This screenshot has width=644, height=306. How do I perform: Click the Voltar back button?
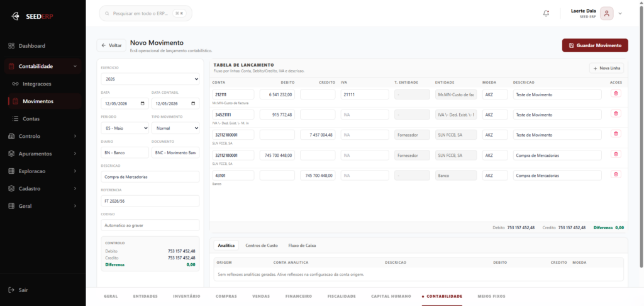point(111,45)
